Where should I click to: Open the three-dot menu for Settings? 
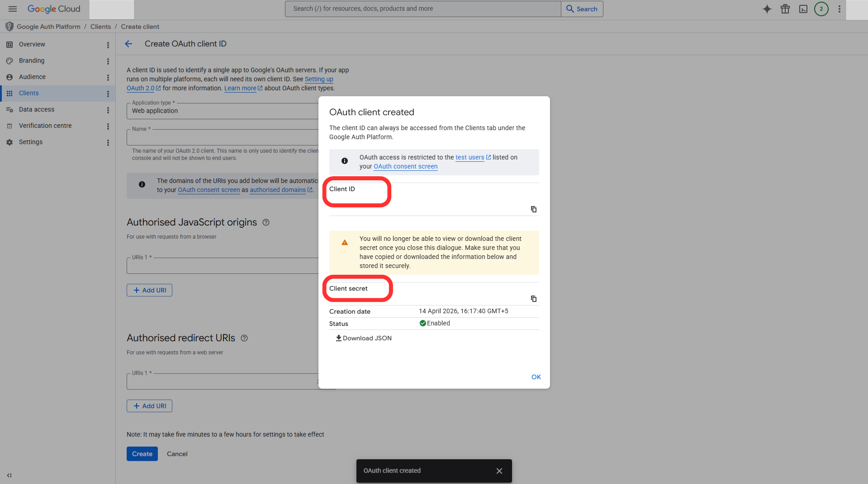(x=108, y=142)
